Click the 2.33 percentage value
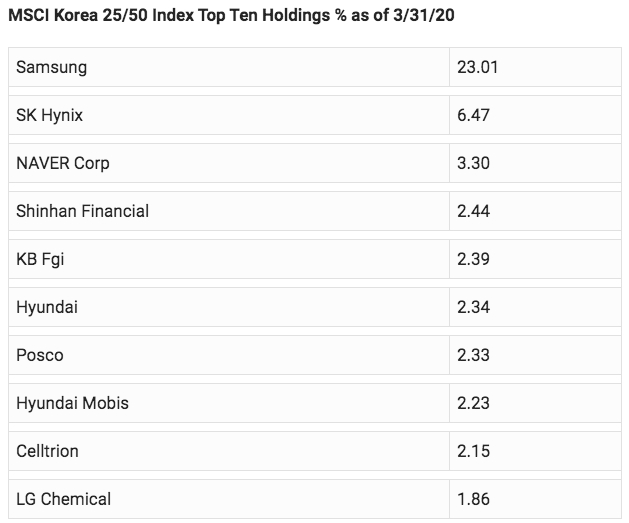Viewport: 629px width, 523px height. click(x=473, y=355)
